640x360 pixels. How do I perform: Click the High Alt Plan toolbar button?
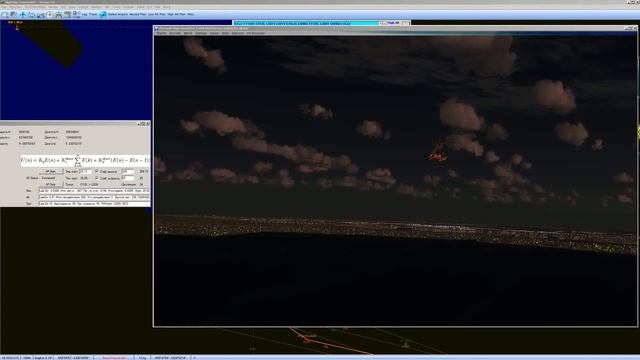click(176, 14)
